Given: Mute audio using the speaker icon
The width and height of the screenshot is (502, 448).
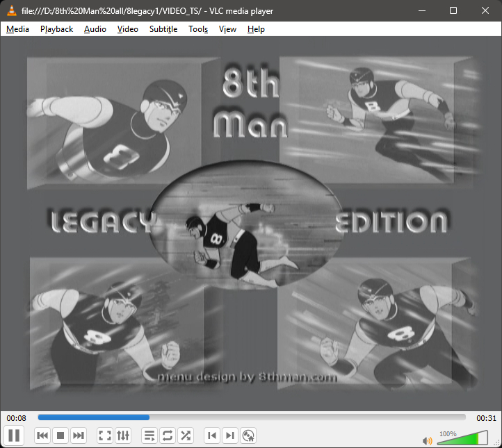Looking at the screenshot, I should point(428,440).
